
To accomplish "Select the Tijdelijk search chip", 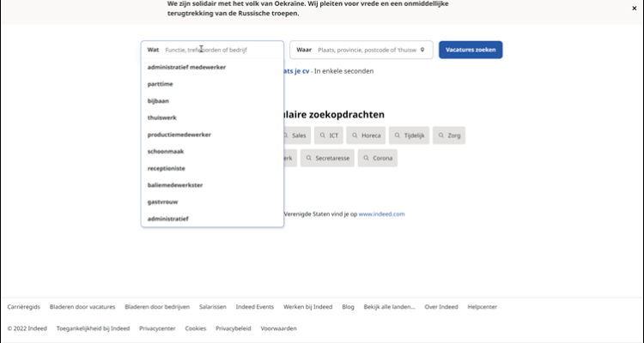I will (x=409, y=135).
